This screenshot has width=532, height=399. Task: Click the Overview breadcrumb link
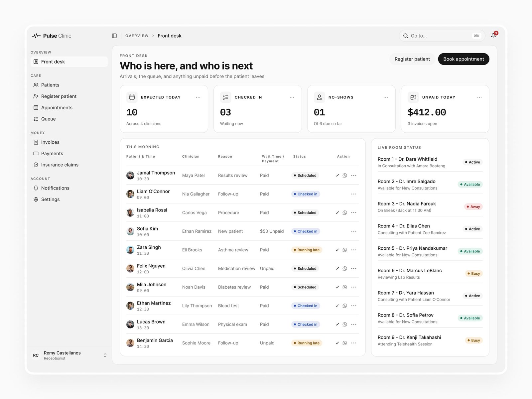point(137,36)
